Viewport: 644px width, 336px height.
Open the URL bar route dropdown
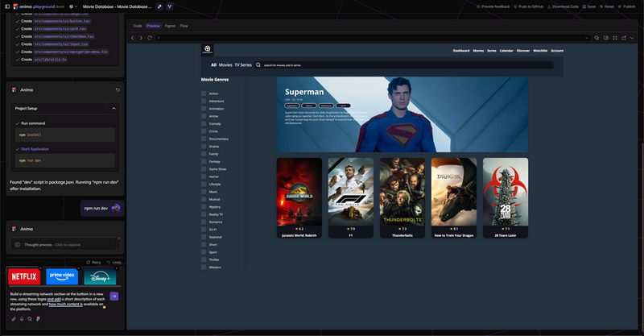tap(587, 38)
